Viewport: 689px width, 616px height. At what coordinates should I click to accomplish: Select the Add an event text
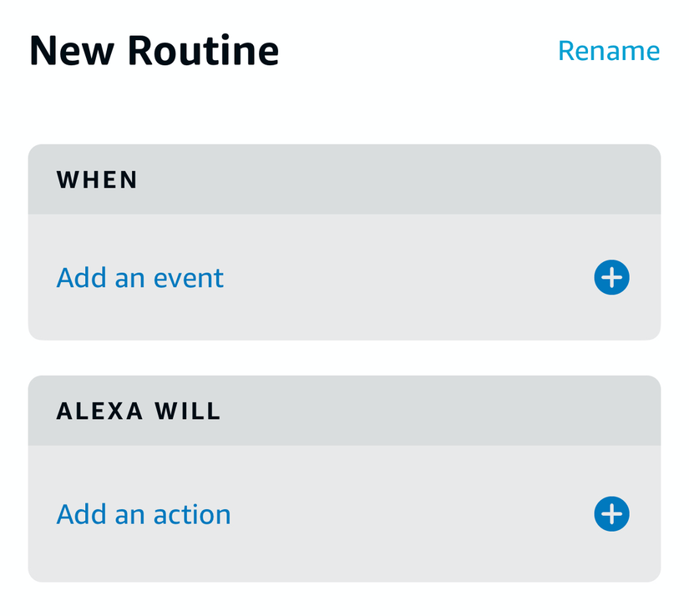pos(139,278)
